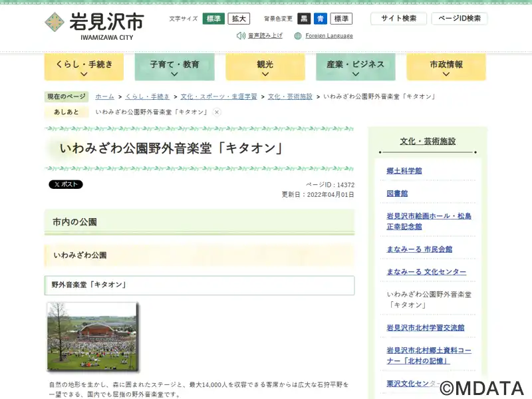The height and width of the screenshot is (399, 532).
Task: Expand the 子育て・教育 menu
Action: [174, 67]
